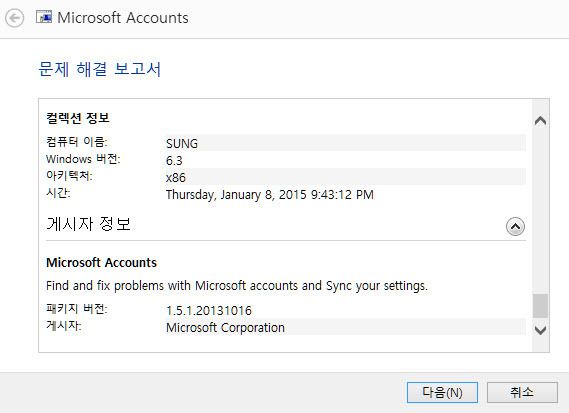Click the 문제 해결 보고서 title
The height and width of the screenshot is (413, 569).
click(x=99, y=69)
